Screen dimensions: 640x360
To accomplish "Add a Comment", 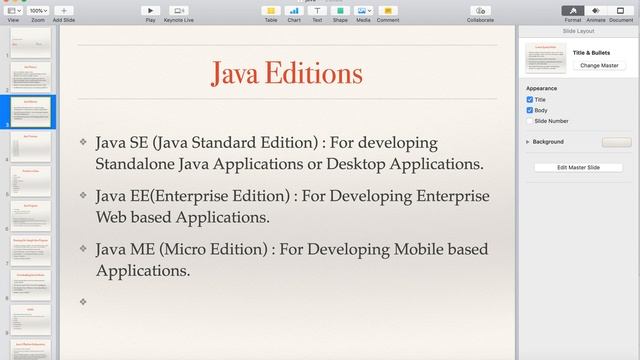I will tap(388, 11).
